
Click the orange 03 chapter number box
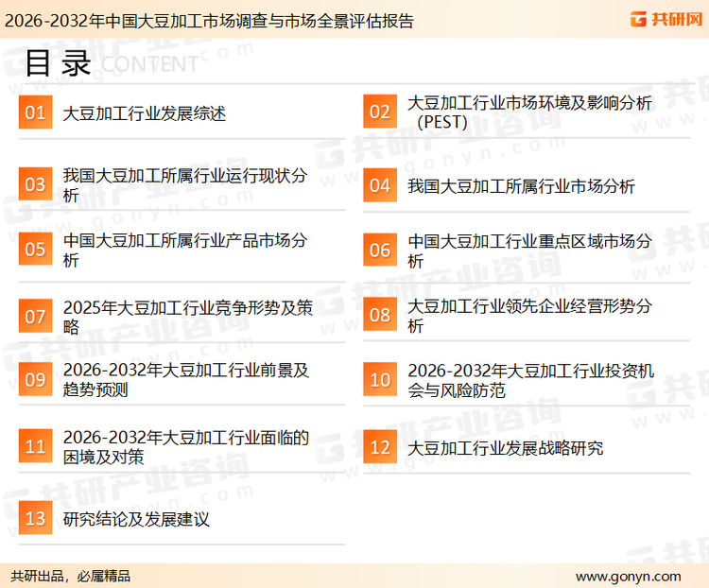[35, 184]
